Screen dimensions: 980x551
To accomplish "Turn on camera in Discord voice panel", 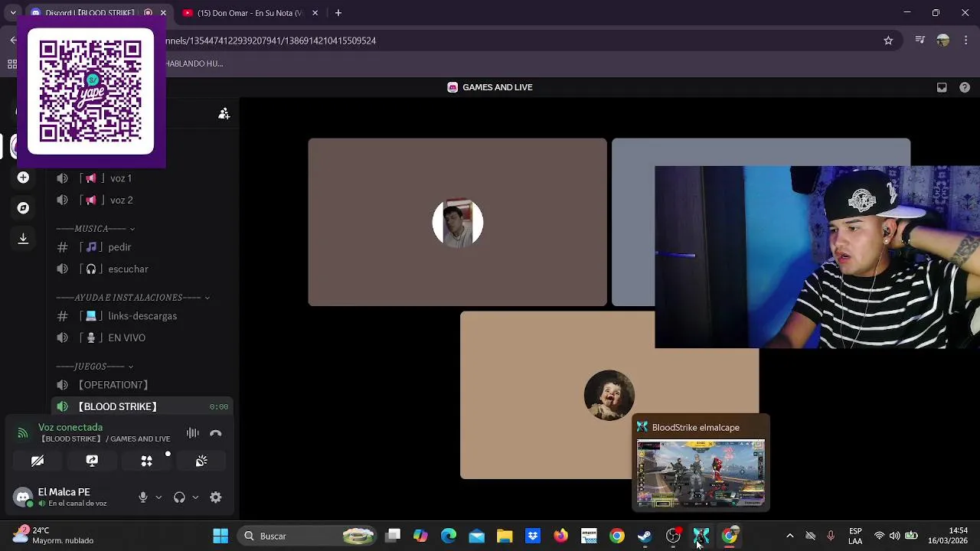I will [x=38, y=461].
